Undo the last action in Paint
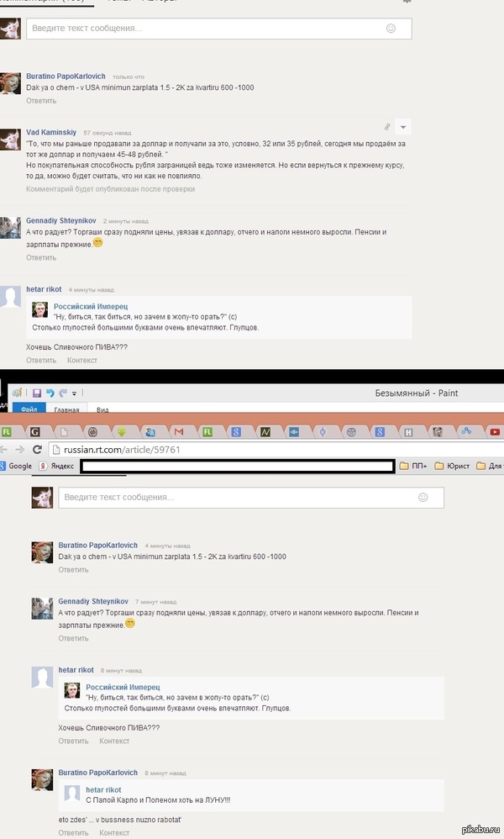Viewport: 504px width, 839px height. pyautogui.click(x=50, y=393)
